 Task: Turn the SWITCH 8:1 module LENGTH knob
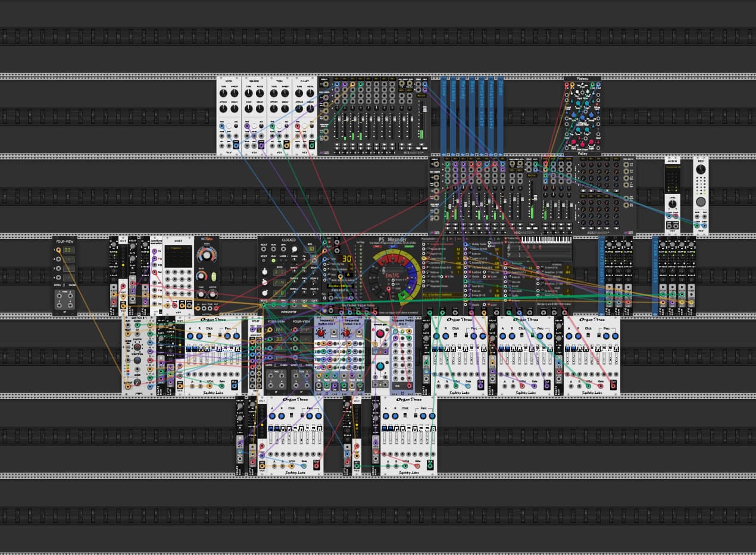137,347
